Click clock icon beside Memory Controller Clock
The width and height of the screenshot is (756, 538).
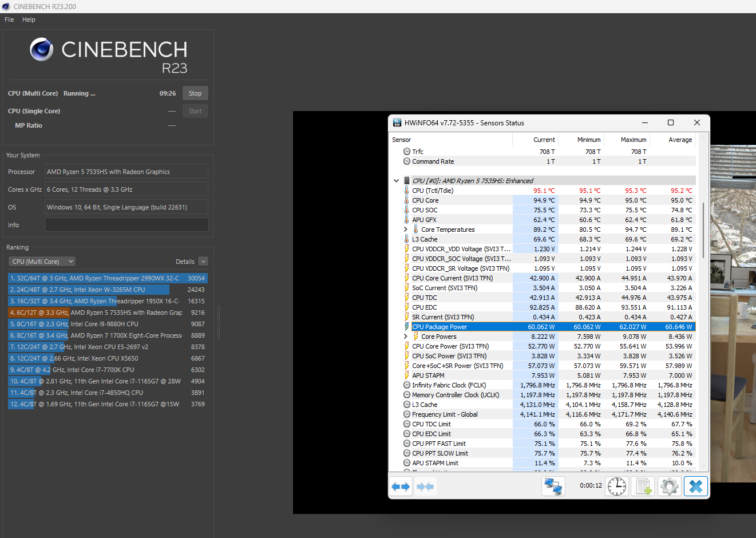[x=407, y=395]
